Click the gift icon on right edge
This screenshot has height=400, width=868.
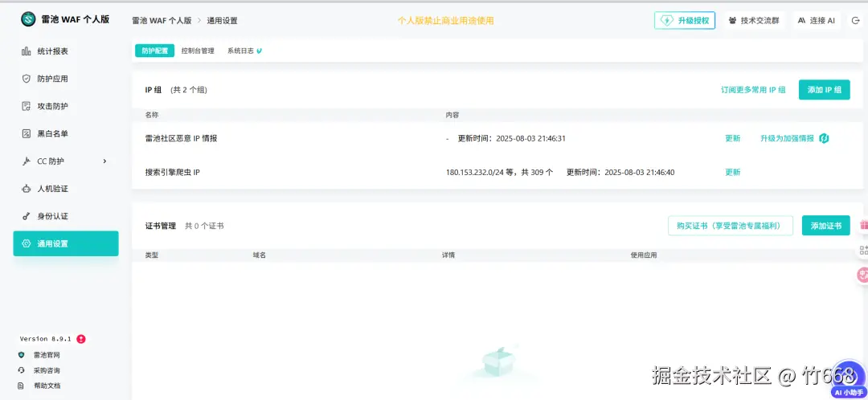click(x=863, y=225)
